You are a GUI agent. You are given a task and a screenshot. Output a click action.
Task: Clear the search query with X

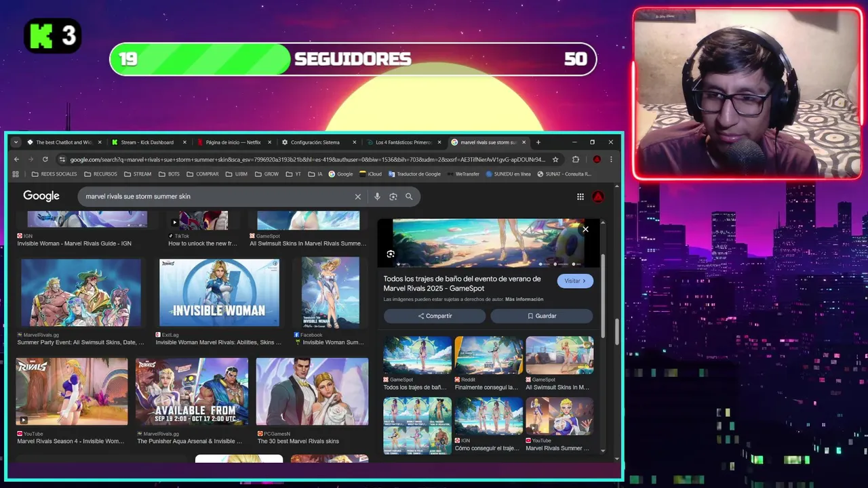(x=358, y=197)
